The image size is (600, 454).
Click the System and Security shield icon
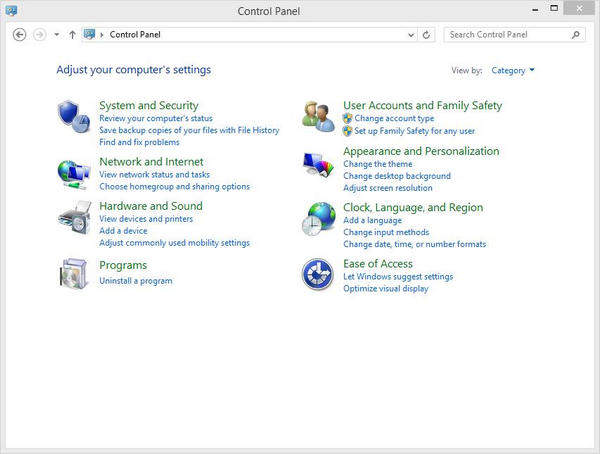pyautogui.click(x=74, y=116)
